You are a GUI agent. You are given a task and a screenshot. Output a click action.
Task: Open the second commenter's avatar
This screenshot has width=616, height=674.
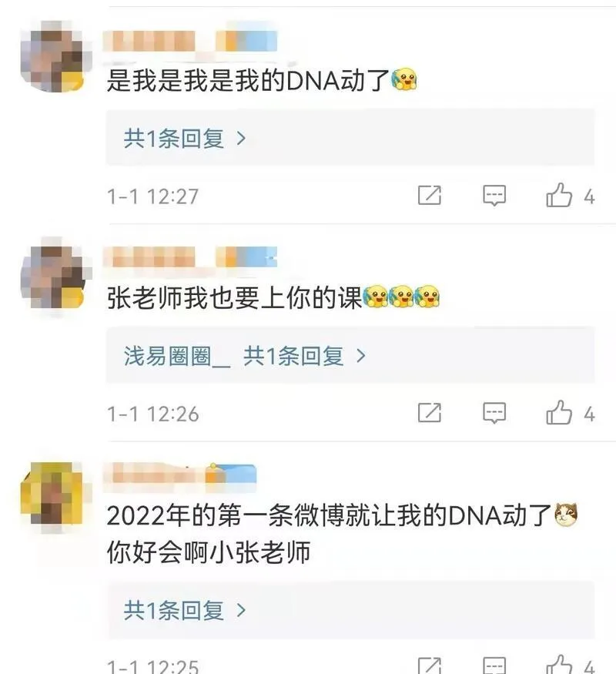coord(56,273)
